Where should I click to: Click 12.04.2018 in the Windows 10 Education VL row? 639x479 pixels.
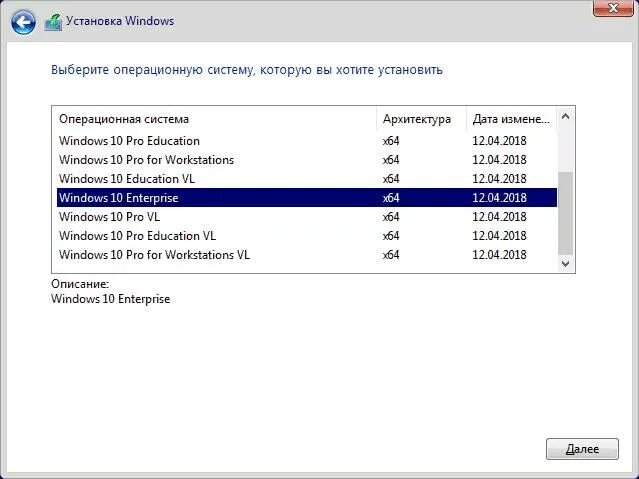coord(499,179)
